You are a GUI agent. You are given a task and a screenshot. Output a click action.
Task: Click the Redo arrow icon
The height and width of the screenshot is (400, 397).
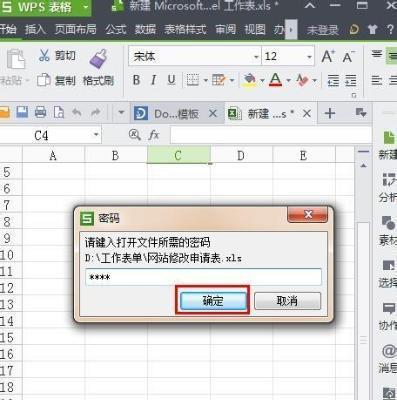(95, 112)
